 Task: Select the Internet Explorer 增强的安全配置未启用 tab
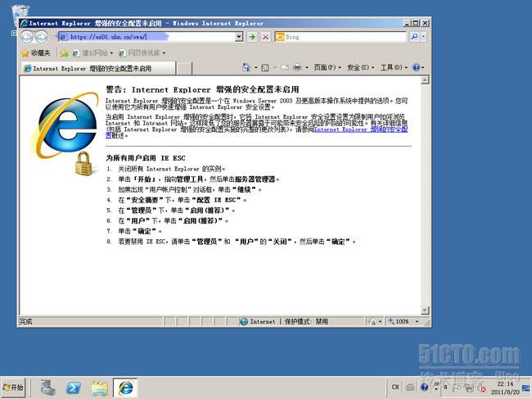98,68
